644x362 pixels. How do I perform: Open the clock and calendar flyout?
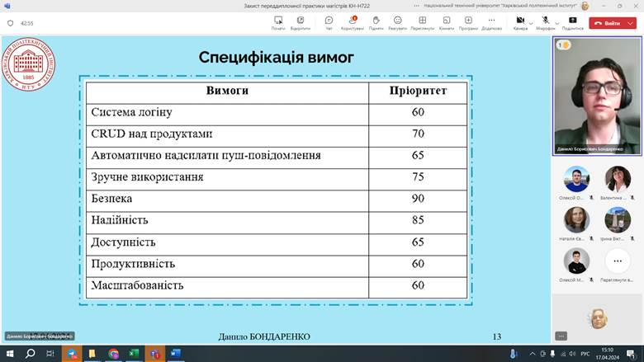coord(608,354)
